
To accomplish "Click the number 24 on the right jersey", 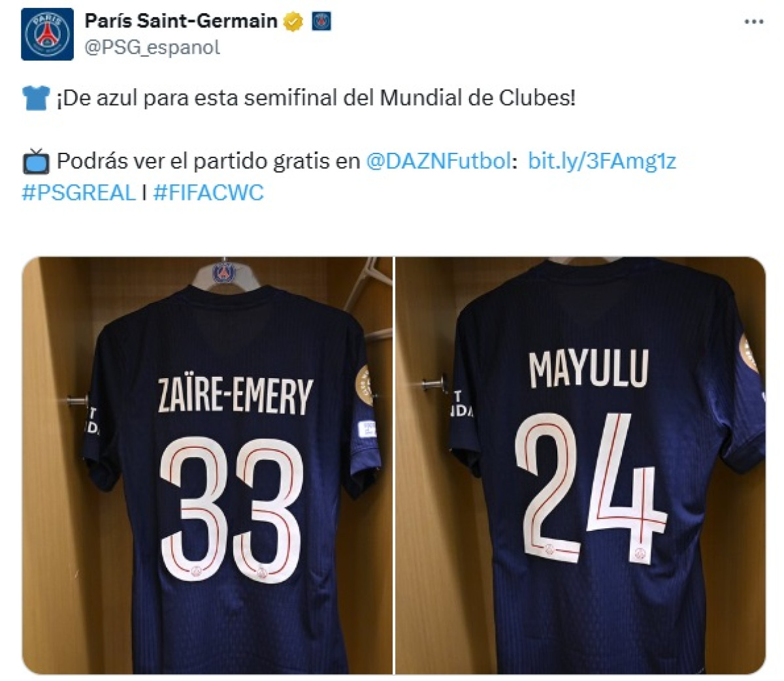I will coord(591,488).
